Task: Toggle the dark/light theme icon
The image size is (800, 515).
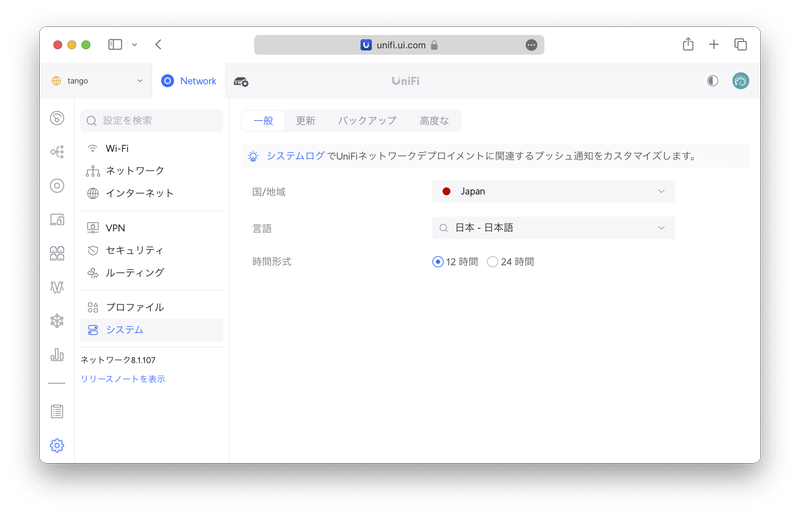Action: [x=712, y=81]
